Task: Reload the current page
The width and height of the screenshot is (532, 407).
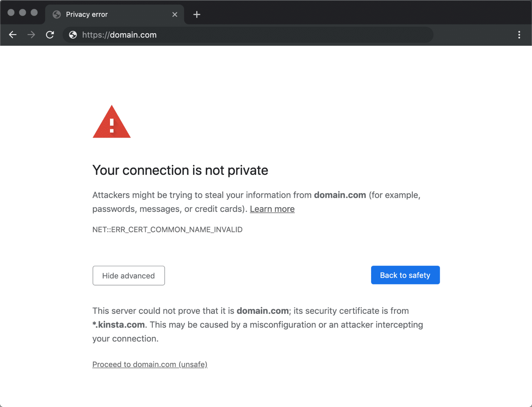Action: (50, 35)
